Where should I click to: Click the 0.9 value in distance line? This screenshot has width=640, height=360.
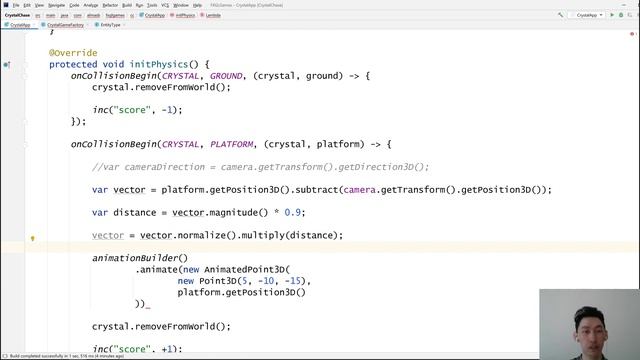(x=293, y=213)
